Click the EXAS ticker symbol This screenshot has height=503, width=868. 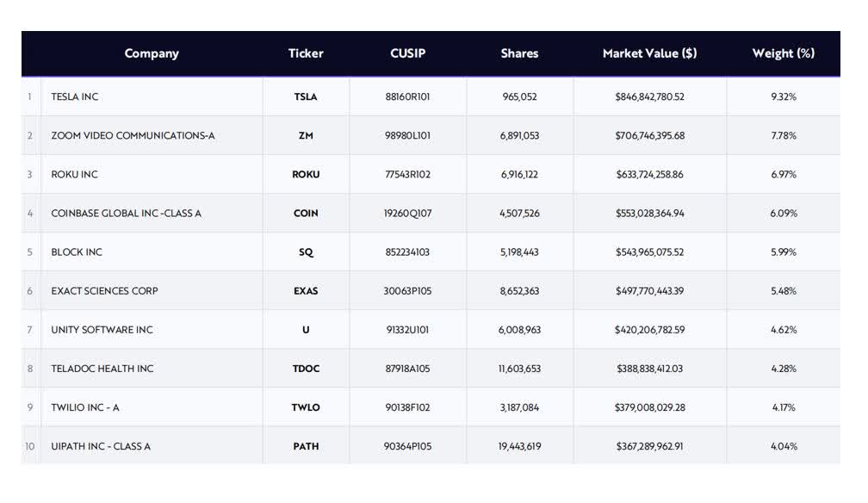click(306, 291)
